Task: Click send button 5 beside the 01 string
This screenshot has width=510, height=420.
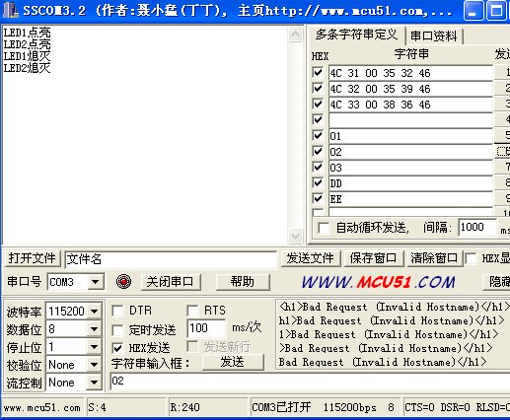Action: (x=502, y=135)
